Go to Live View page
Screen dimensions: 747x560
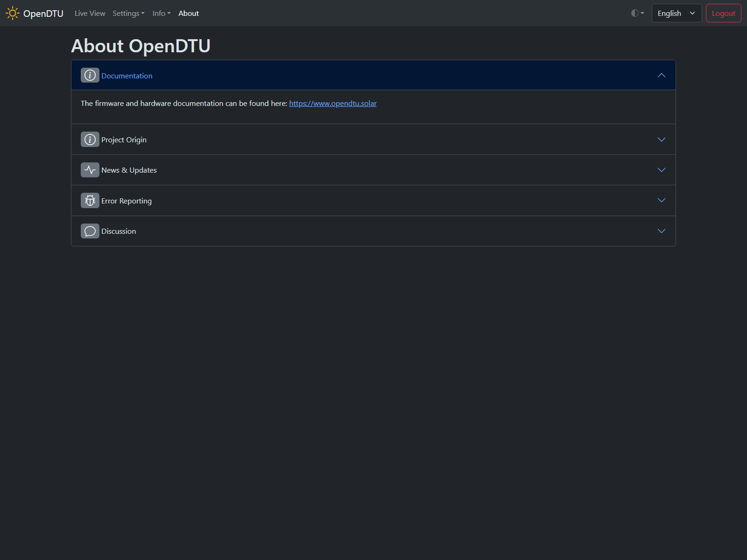pos(90,13)
